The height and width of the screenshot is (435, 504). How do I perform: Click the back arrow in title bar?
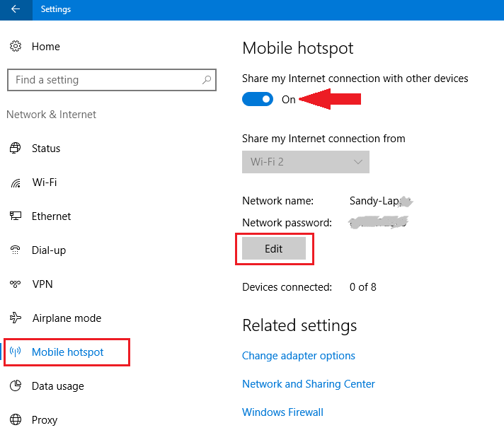point(16,9)
